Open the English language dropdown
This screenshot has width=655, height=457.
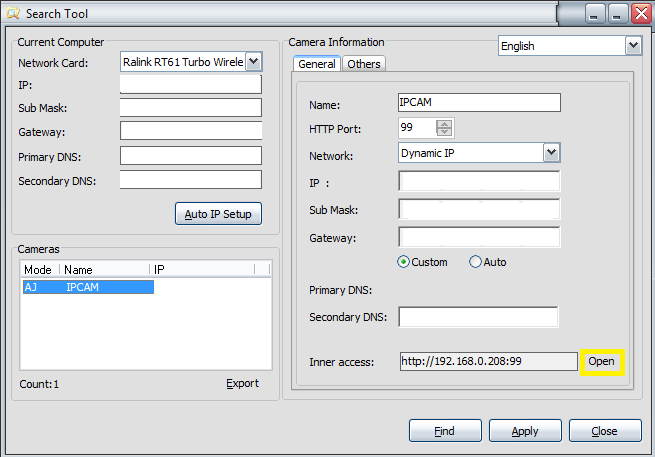click(633, 46)
